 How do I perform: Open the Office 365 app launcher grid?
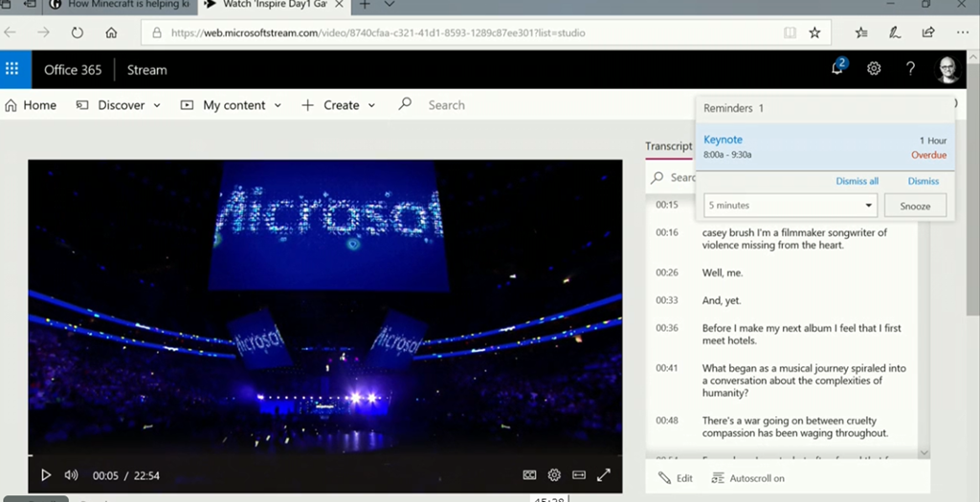(x=12, y=69)
